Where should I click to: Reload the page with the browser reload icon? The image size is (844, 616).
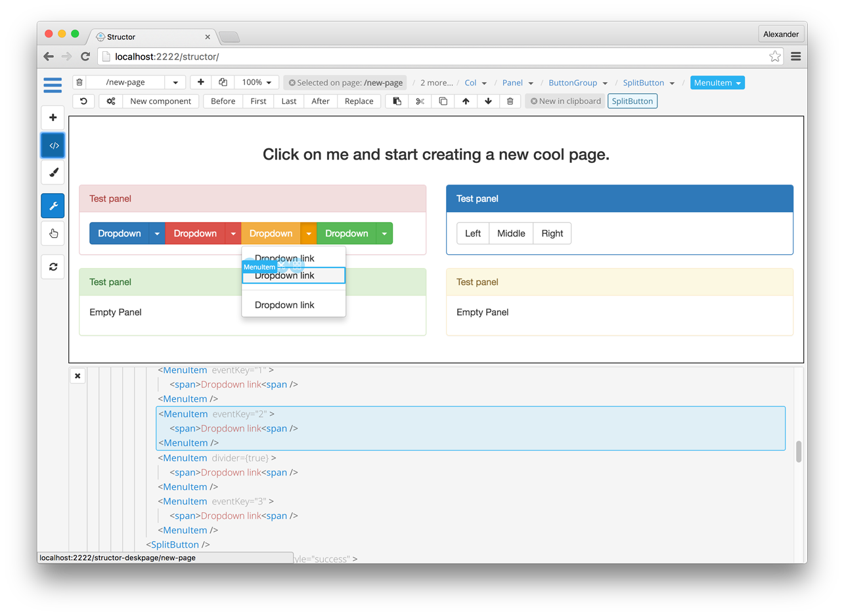point(85,56)
